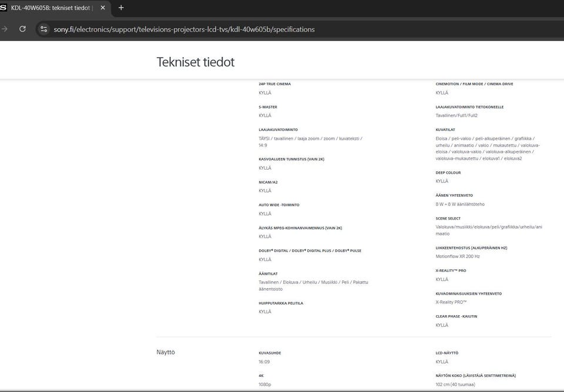Click 'TÄYSI / tavallinen / laaja zoom' value
This screenshot has height=392, width=564.
[x=310, y=142]
